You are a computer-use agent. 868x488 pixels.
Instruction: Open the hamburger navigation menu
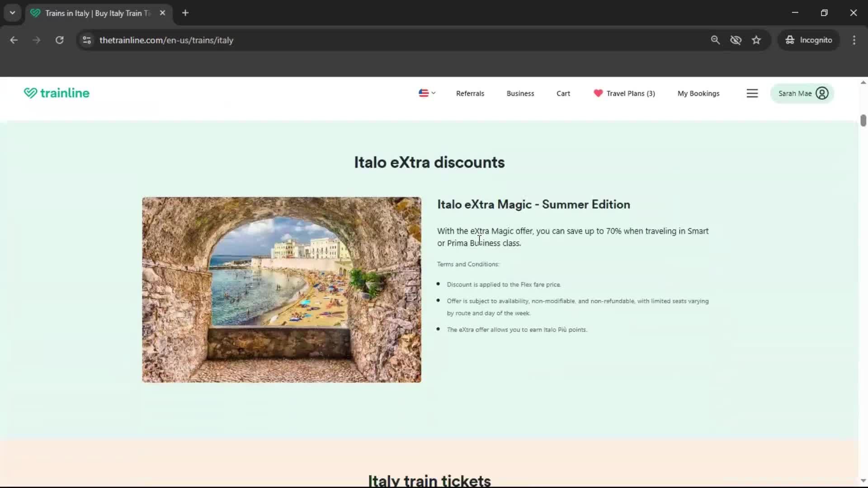[752, 93]
